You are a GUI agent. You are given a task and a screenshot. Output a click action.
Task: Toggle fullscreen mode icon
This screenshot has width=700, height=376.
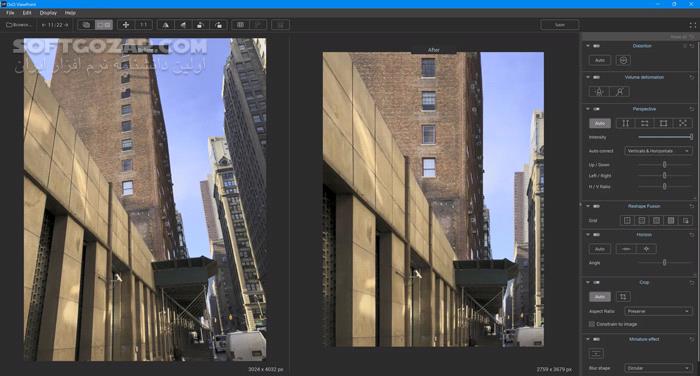click(692, 25)
